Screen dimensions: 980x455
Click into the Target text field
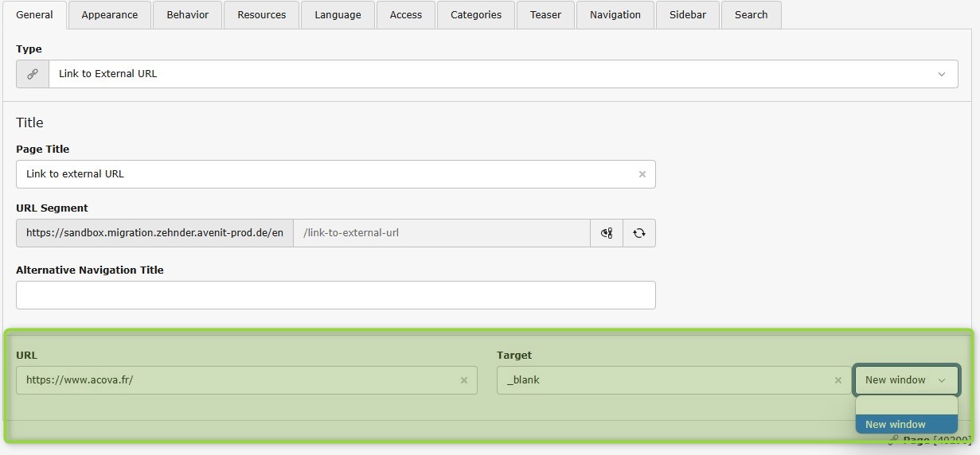[x=665, y=380]
